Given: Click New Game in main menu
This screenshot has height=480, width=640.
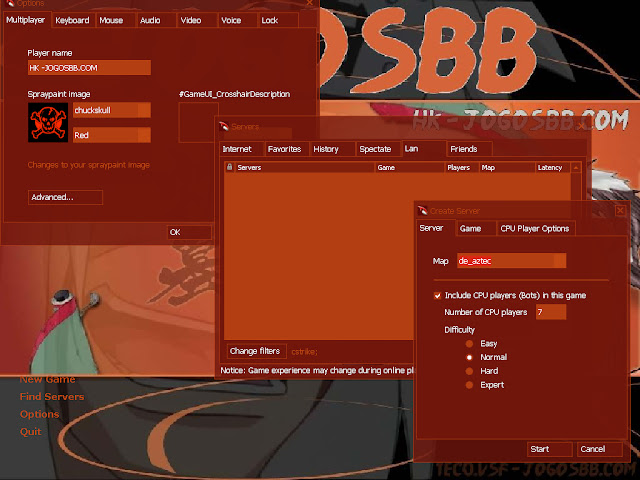Looking at the screenshot, I should point(47,379).
